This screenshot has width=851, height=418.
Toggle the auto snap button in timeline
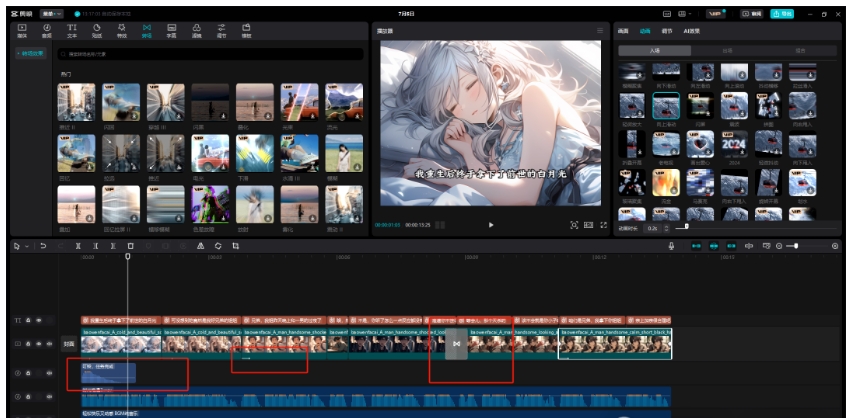[x=714, y=246]
